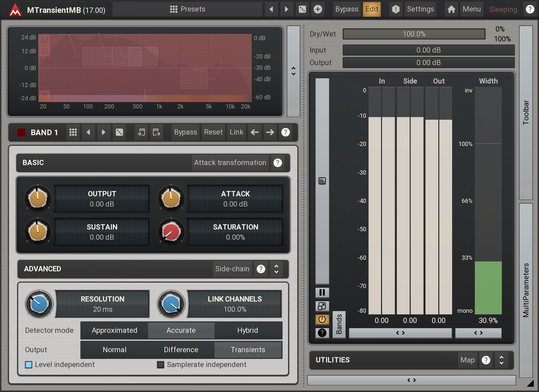Select Hybrid detector mode
The width and height of the screenshot is (539, 392).
248,330
